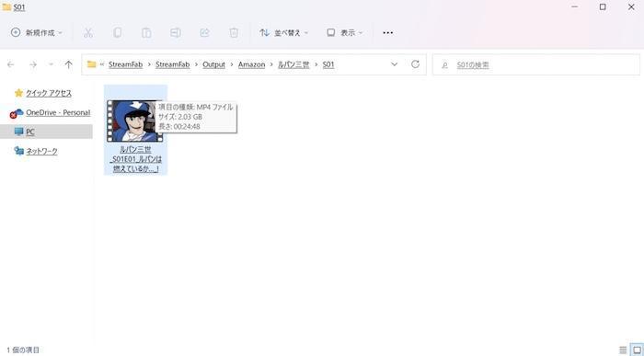Click the Paste icon in toolbar

(x=146, y=32)
